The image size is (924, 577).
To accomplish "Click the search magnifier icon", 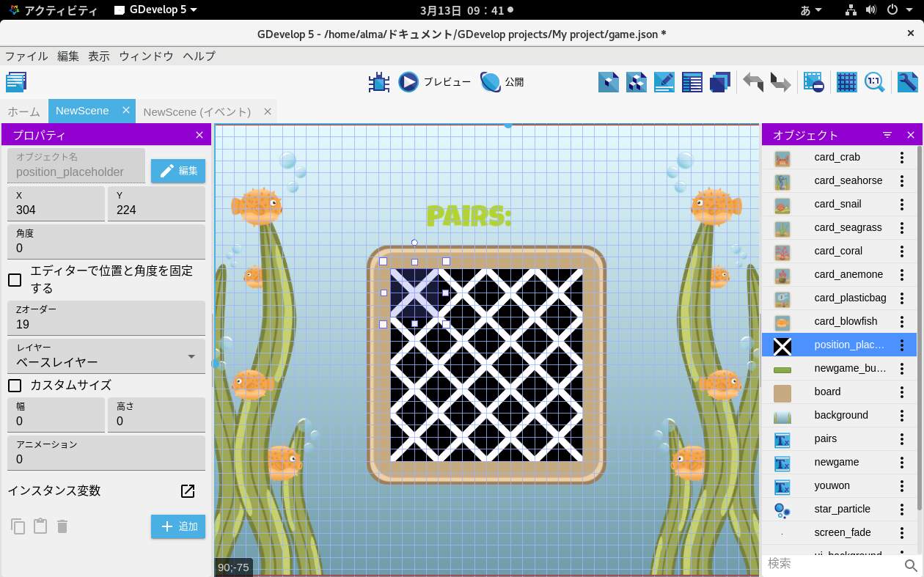I will point(911,565).
